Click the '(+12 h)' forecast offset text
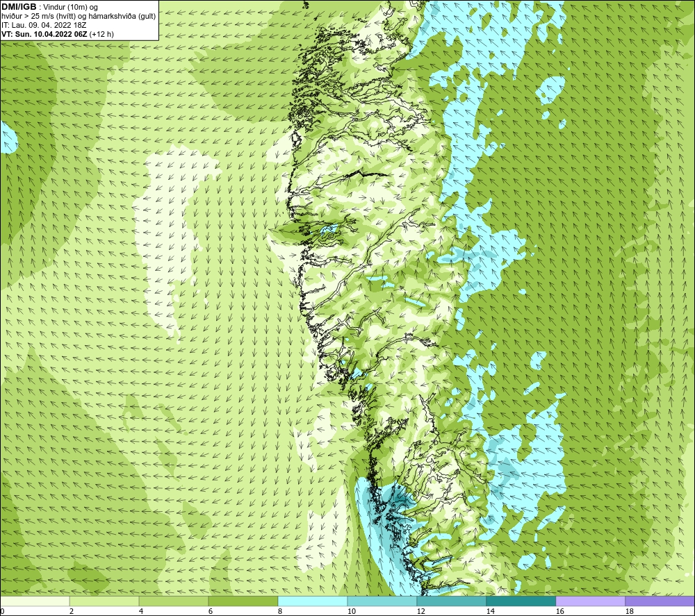Image resolution: width=695 pixels, height=616 pixels. [101, 34]
